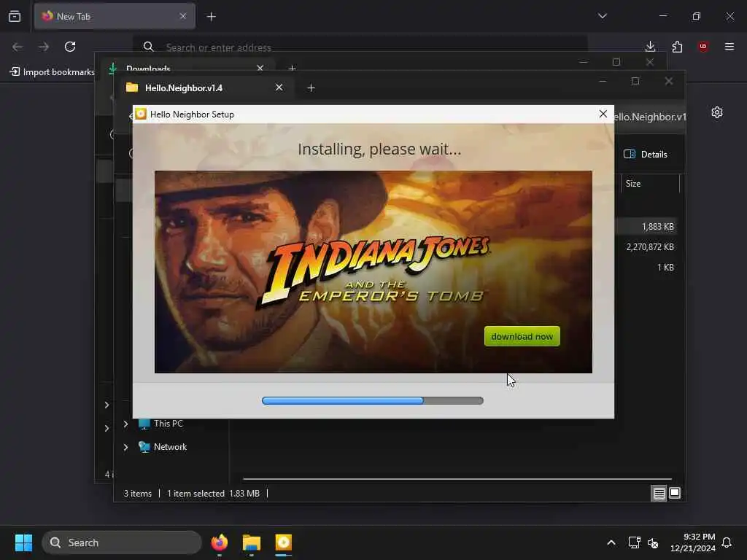Click the Hello Neighbor Setup title icon
The image size is (747, 560).
pyautogui.click(x=141, y=114)
